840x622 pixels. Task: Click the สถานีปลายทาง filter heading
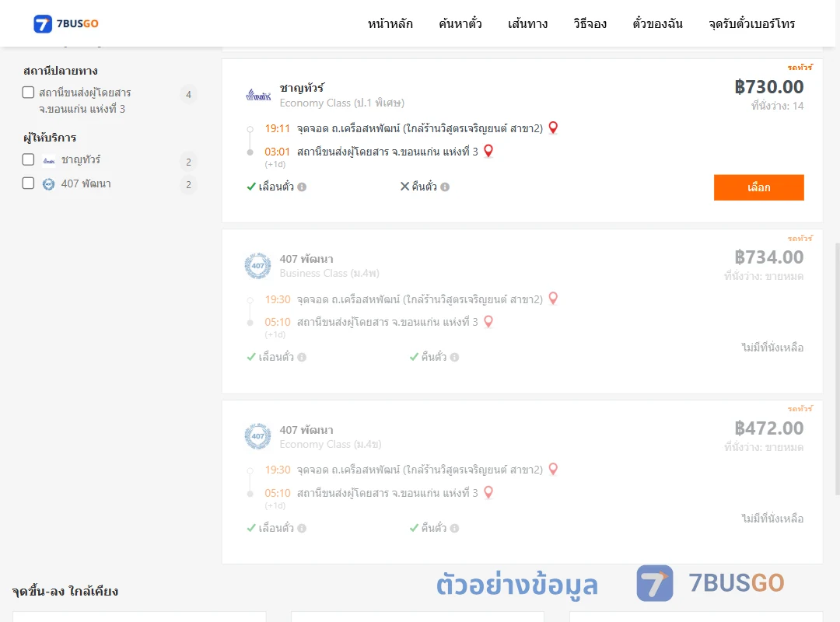(x=61, y=71)
